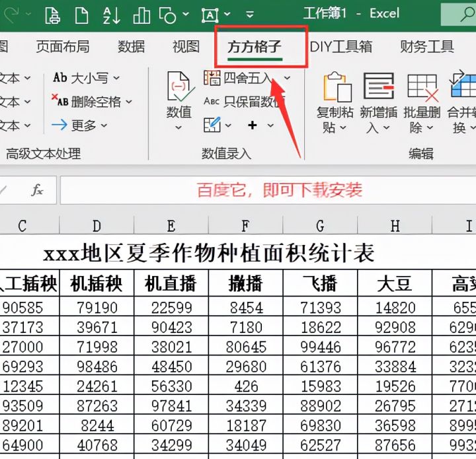Viewport: 476px width, 459px height.
Task: Expand the plus sign dropdown arrow
Action: tap(270, 125)
